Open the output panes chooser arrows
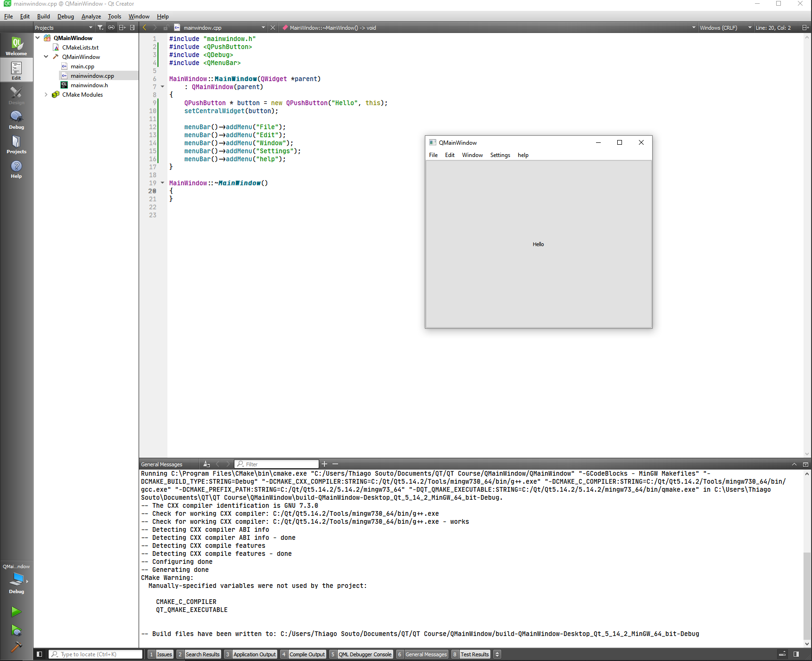The width and height of the screenshot is (812, 661). [x=497, y=654]
